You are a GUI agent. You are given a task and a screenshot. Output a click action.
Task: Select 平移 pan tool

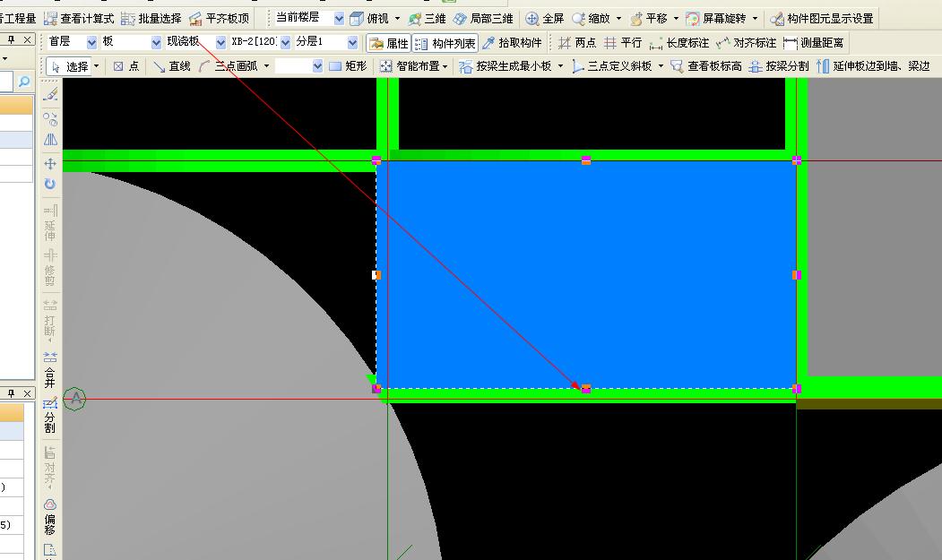pyautogui.click(x=649, y=19)
